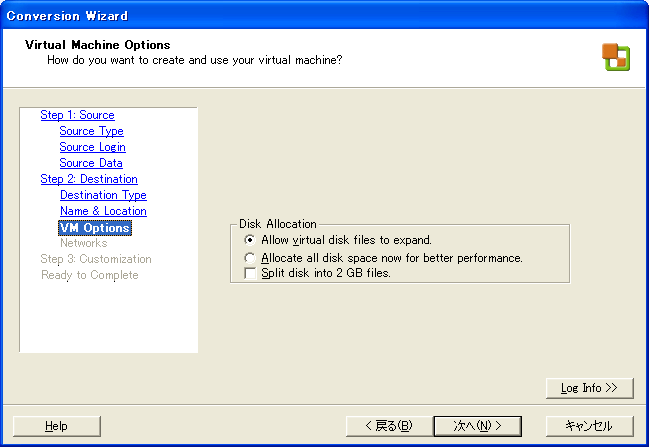This screenshot has height=447, width=649.
Task: Select 'Allow virtual disk files to expand' option
Action: (250, 240)
